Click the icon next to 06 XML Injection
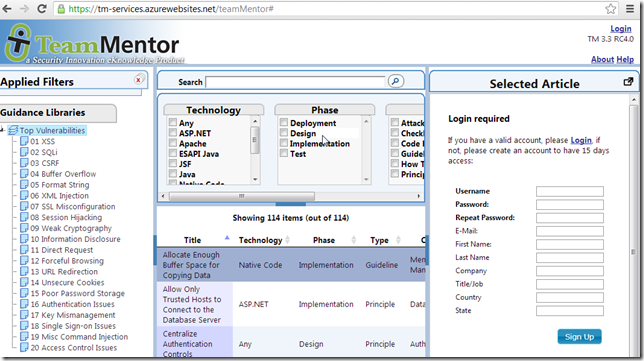This screenshot has height=361, width=644. click(24, 195)
